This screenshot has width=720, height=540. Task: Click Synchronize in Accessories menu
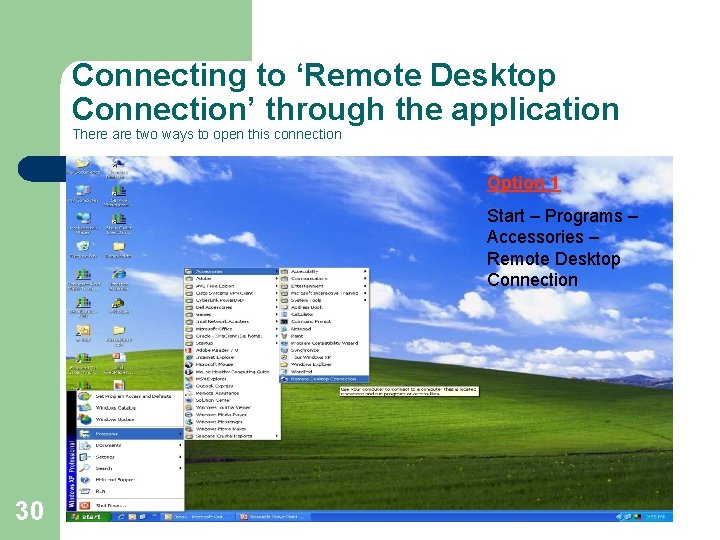(x=324, y=350)
